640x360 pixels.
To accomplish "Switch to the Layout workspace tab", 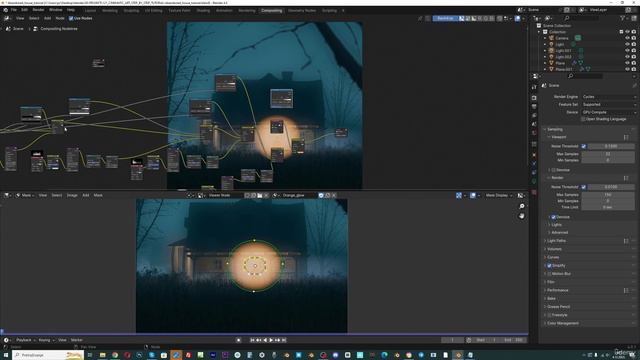I will [91, 11].
